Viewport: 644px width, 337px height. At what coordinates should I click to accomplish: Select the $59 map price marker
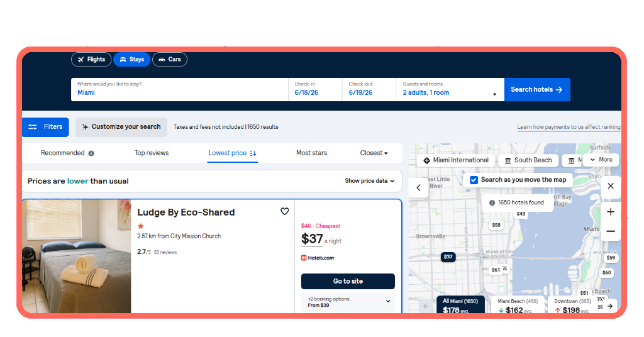coord(611,258)
